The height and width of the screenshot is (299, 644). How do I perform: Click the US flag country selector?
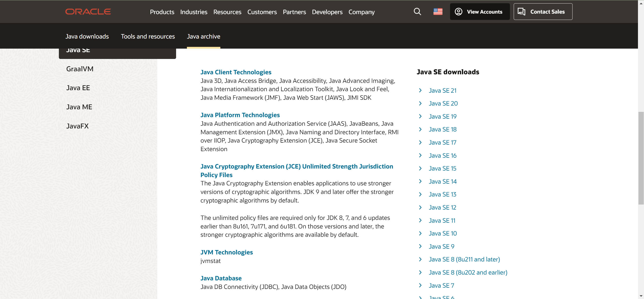coord(438,12)
